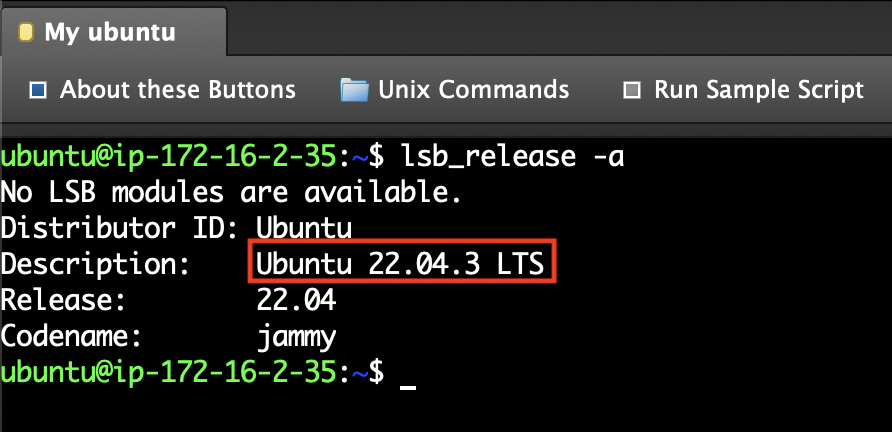
Task: Click the folder icon next to Unix Commands
Action: [x=354, y=90]
